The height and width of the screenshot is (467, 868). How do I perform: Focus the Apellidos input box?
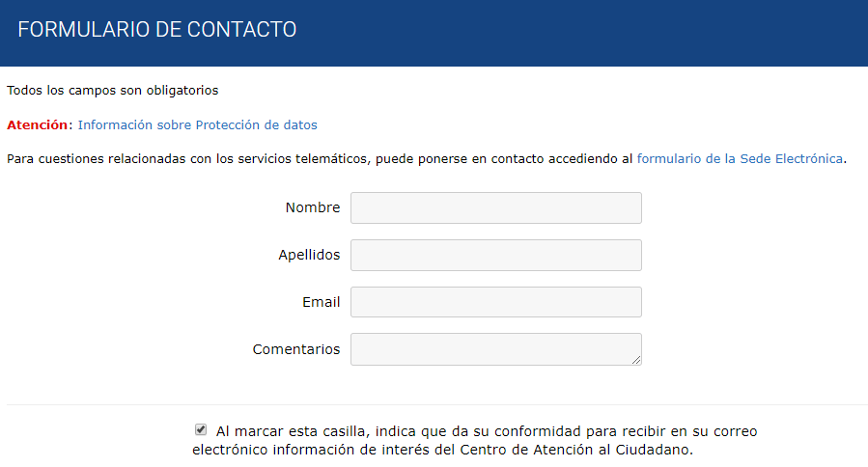click(495, 255)
